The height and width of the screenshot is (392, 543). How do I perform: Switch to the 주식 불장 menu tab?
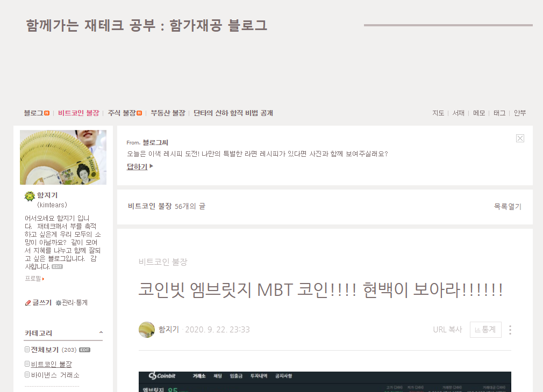tap(125, 113)
